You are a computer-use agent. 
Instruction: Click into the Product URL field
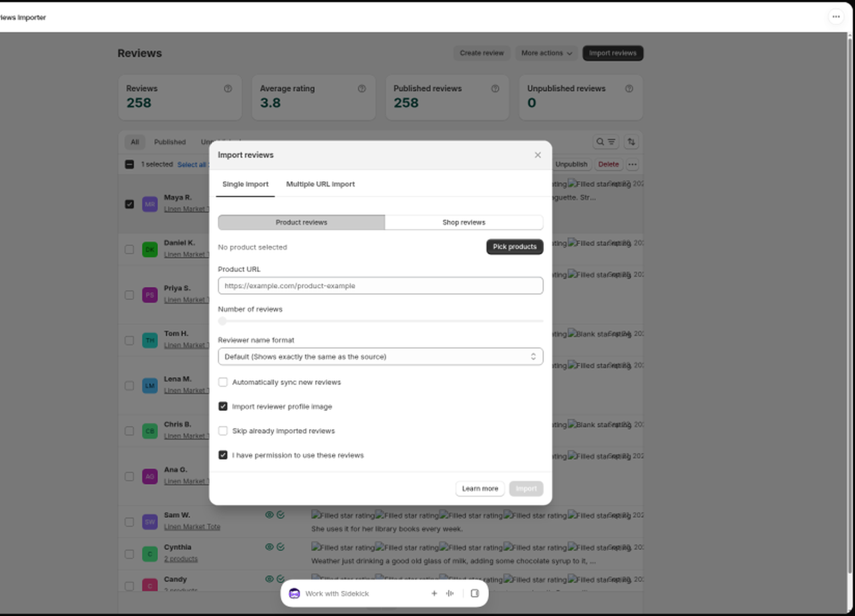380,286
